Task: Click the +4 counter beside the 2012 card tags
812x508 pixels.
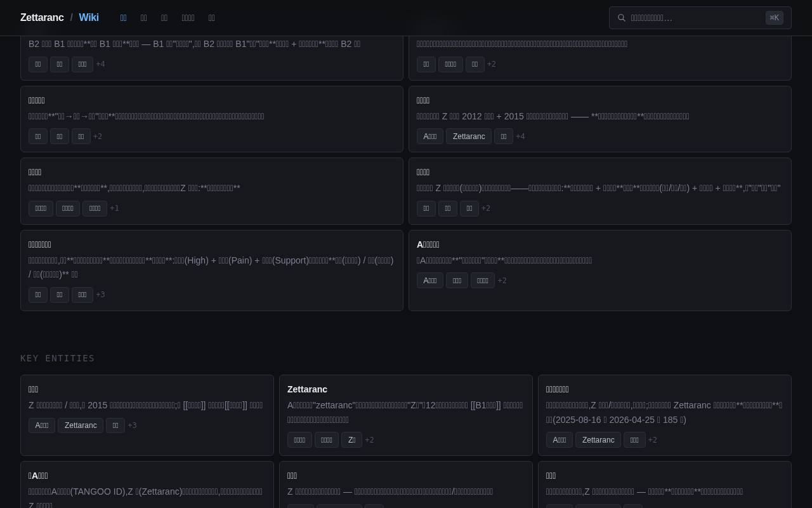Action: pyautogui.click(x=520, y=137)
